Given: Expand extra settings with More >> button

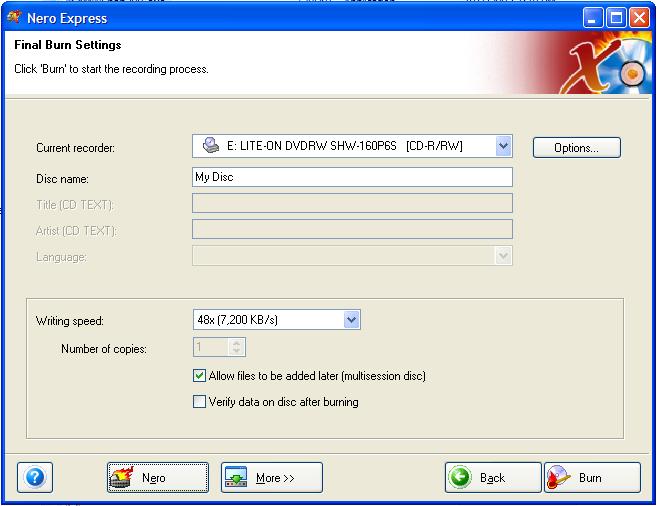Looking at the screenshot, I should pyautogui.click(x=272, y=478).
